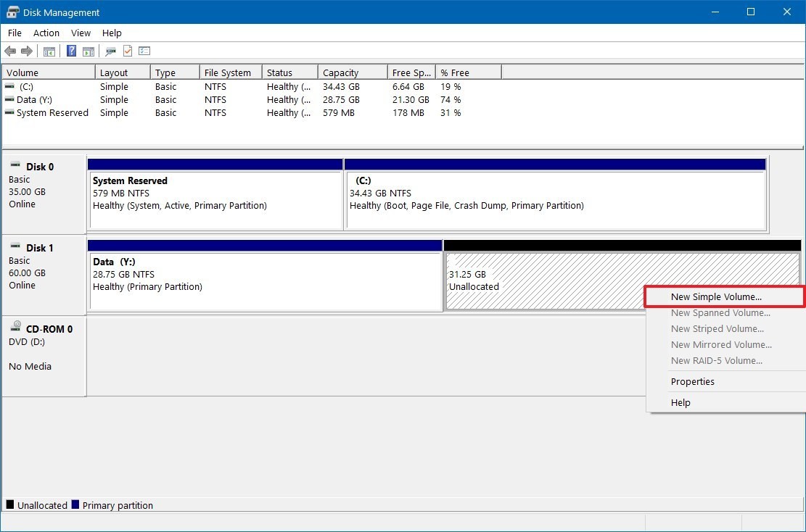Open the File menu
Screen dimensions: 806x532
[x=15, y=33]
